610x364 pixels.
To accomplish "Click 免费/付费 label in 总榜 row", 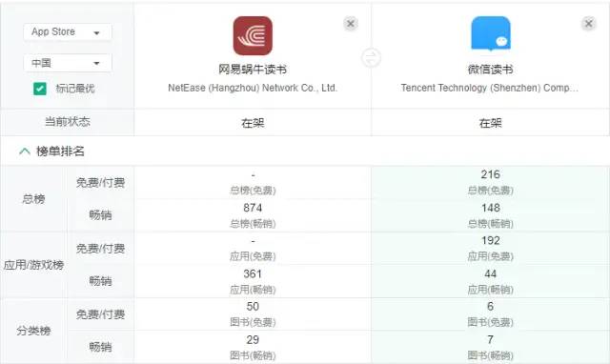I will click(100, 182).
